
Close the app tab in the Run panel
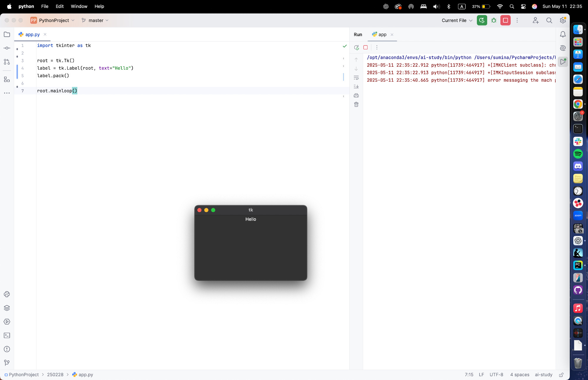[x=392, y=35]
